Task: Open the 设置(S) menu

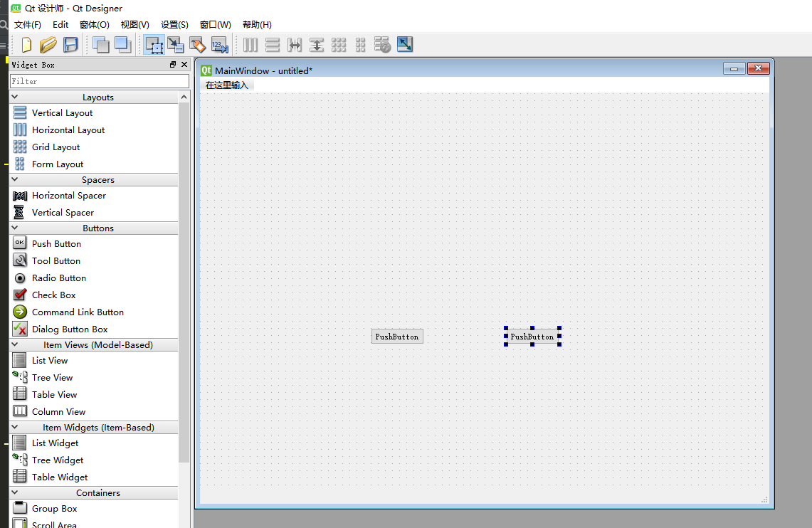Action: (174, 25)
